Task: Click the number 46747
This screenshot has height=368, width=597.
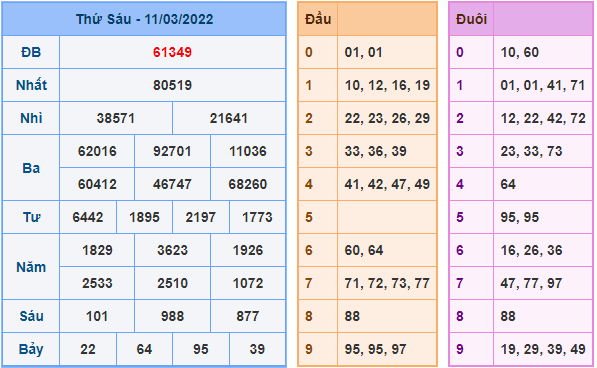Action: pos(172,185)
